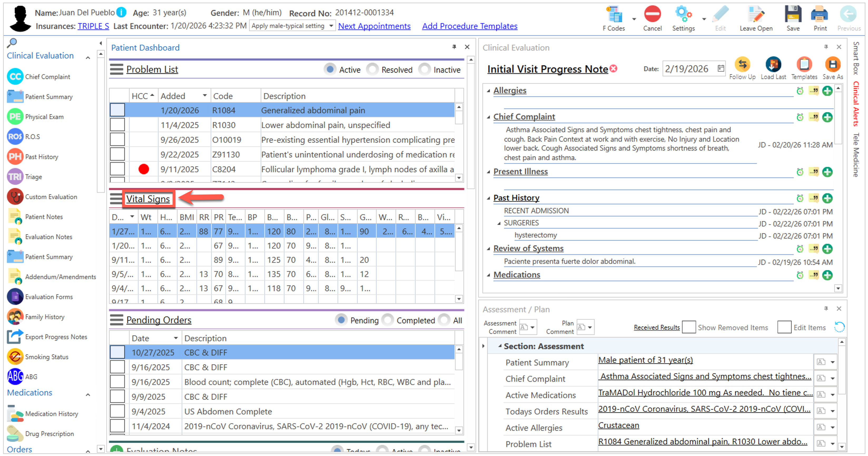Open the Templates icon in Clinical Evaluation
Image resolution: width=868 pixels, height=456 pixels.
click(x=804, y=65)
